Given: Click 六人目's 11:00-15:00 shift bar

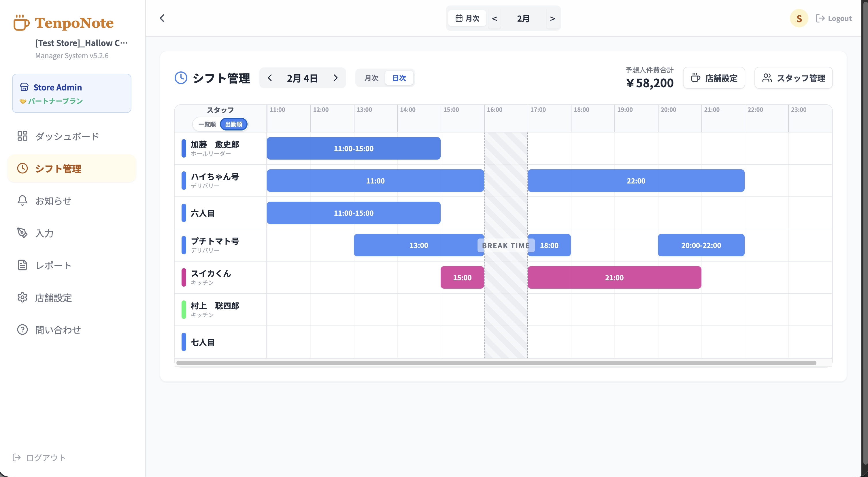Looking at the screenshot, I should 354,213.
